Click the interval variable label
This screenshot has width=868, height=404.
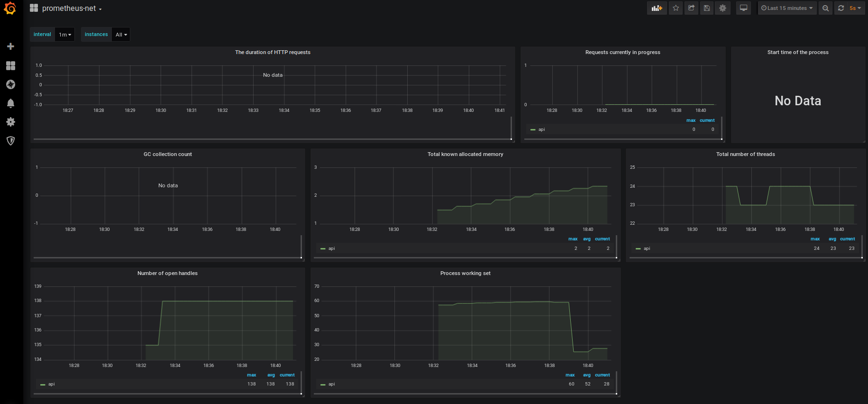pyautogui.click(x=42, y=35)
